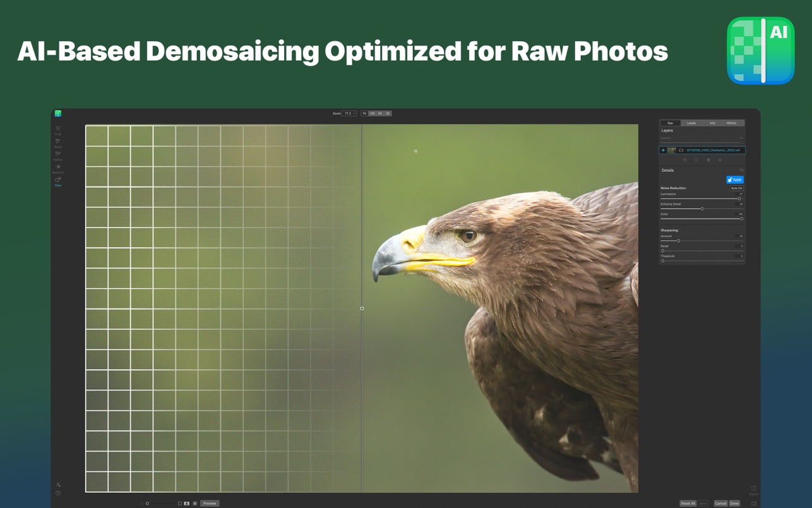Click the Enhance Detail slider handle
This screenshot has width=812, height=508.
[702, 209]
